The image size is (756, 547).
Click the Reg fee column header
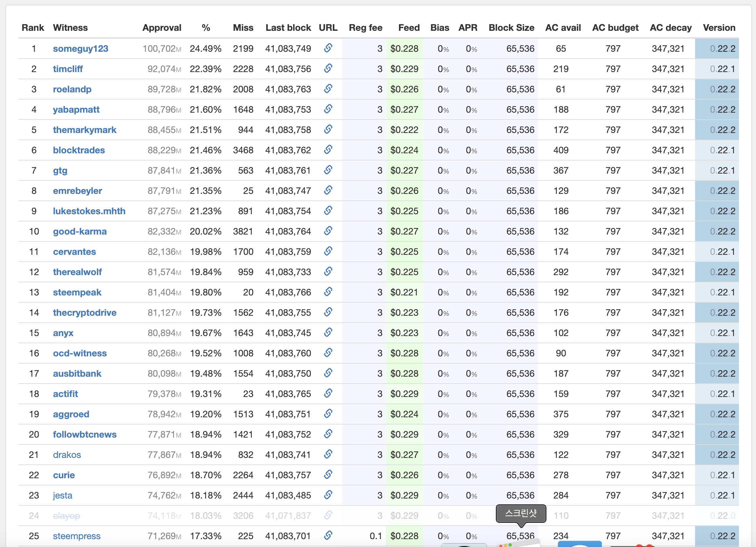tap(366, 28)
